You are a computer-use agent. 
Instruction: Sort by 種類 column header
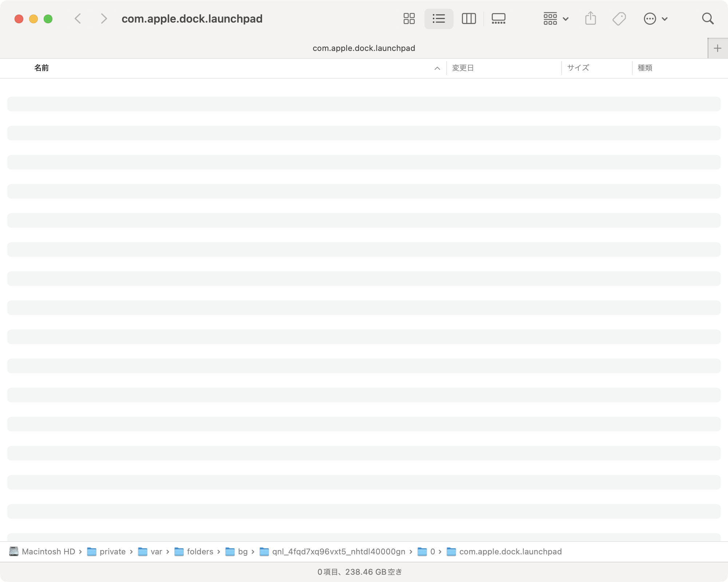coord(645,68)
